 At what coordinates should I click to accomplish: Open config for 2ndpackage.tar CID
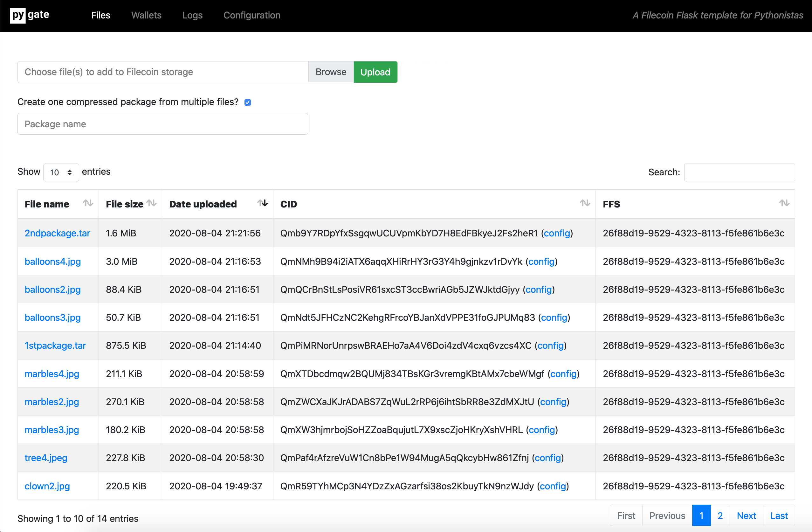[557, 233]
